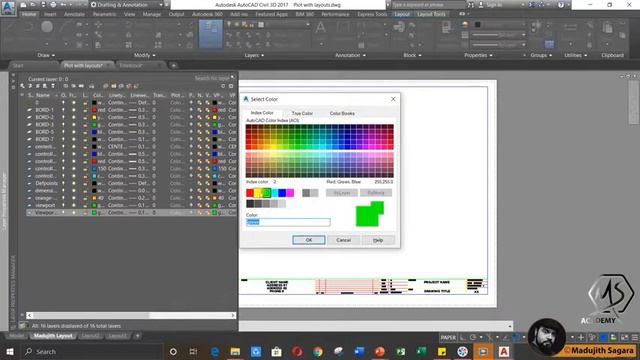640x360 pixels.
Task: Select the red standard color swatch
Action: point(250,193)
